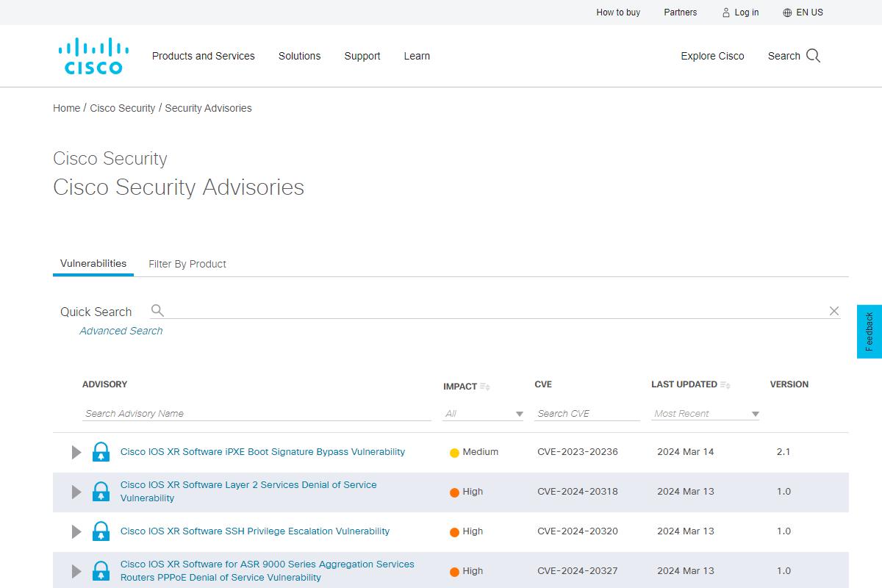The image size is (882, 588).
Task: Expand the SSH Privilege Escalation advisory row
Action: (x=76, y=531)
